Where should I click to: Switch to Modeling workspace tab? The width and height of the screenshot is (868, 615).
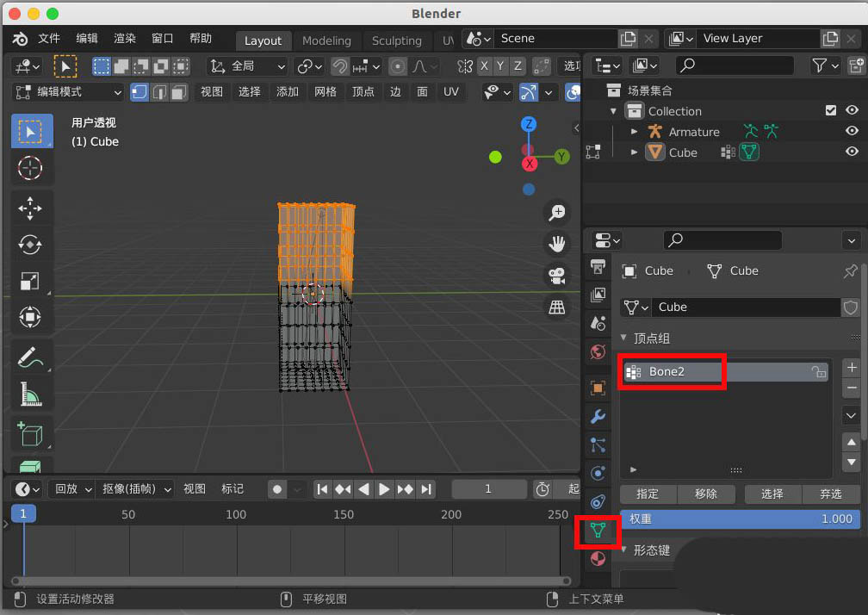[x=326, y=40]
